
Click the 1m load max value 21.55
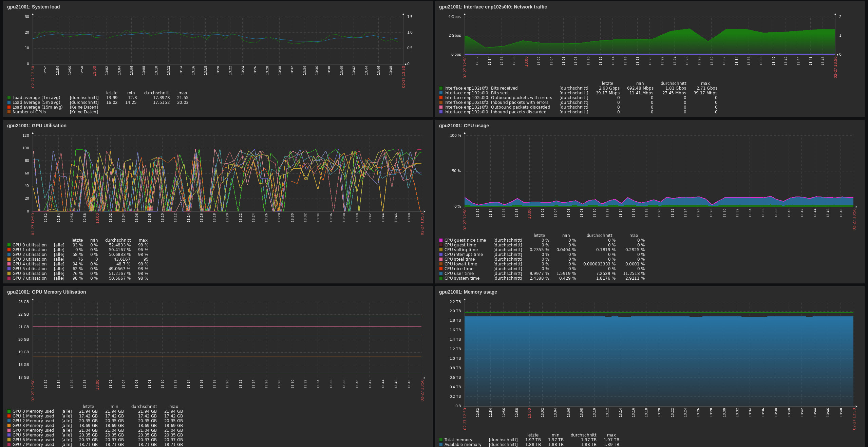pyautogui.click(x=183, y=98)
